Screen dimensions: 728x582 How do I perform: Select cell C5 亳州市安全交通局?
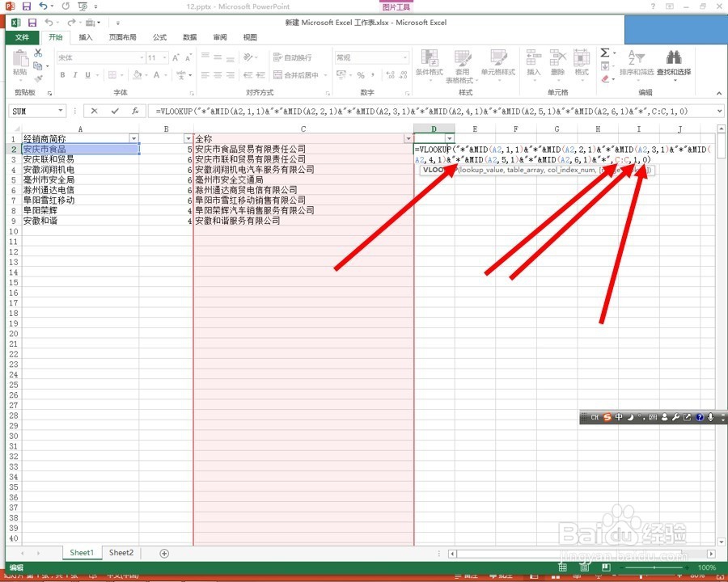(303, 179)
